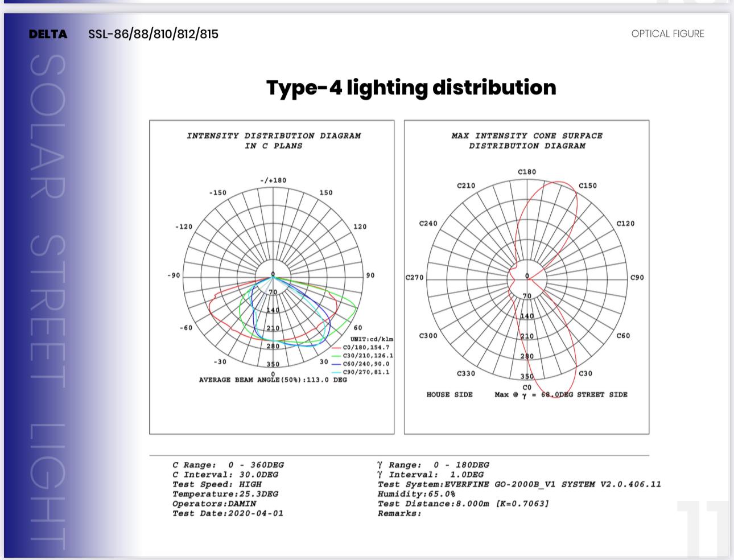Click the STREET SIDE label
Image resolution: width=734 pixels, height=560 pixels.
point(602,394)
